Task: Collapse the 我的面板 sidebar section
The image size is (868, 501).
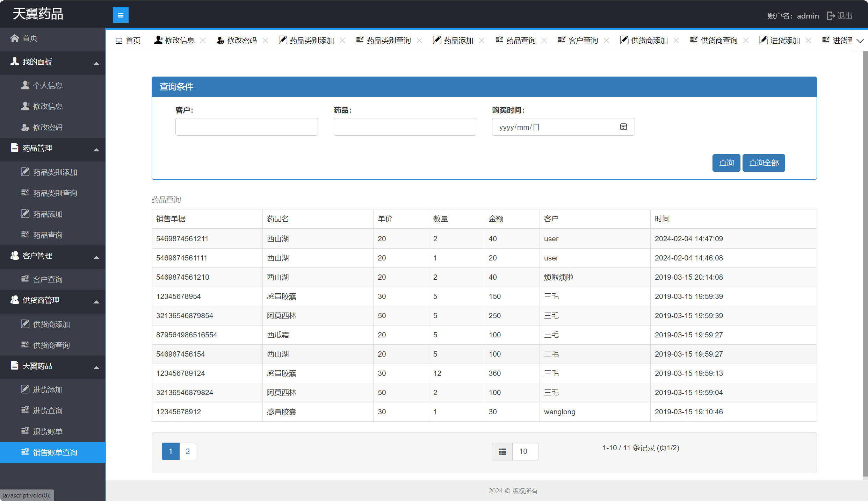Action: pyautogui.click(x=97, y=64)
